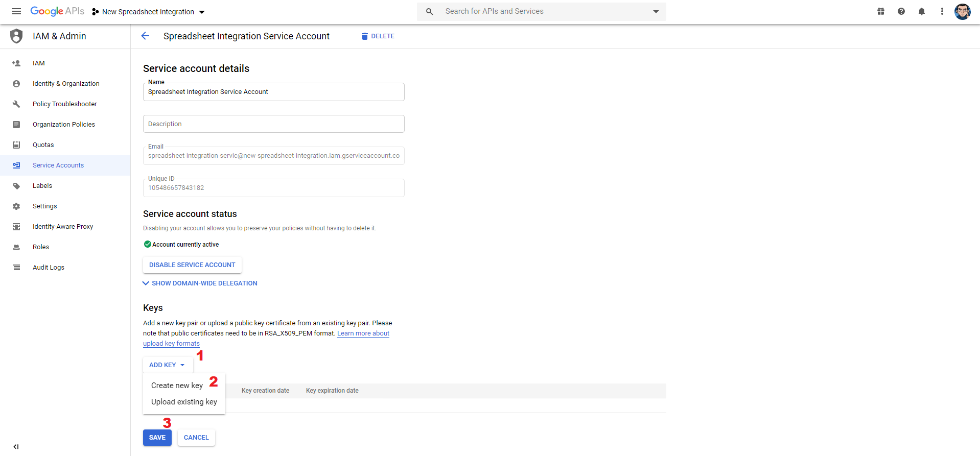Select Create new key option
Screen dimensions: 980x456
177,386
